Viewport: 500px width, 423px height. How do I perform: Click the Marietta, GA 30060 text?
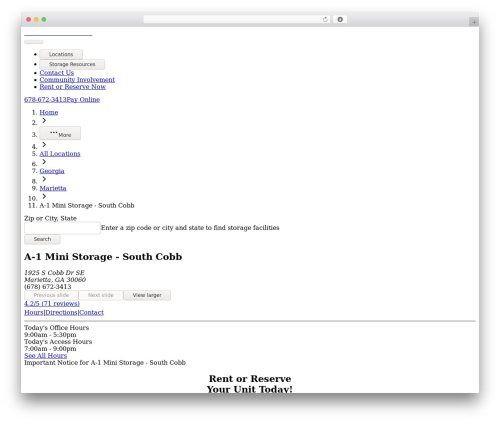(55, 280)
